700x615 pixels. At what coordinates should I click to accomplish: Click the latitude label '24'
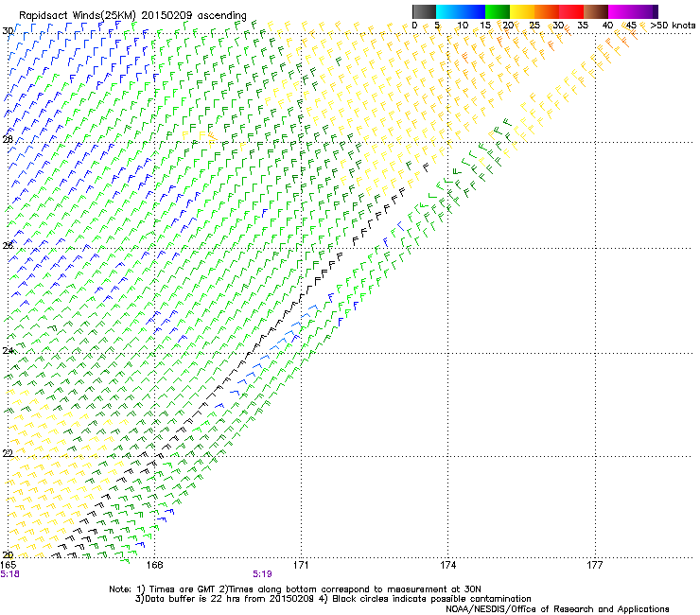8,351
